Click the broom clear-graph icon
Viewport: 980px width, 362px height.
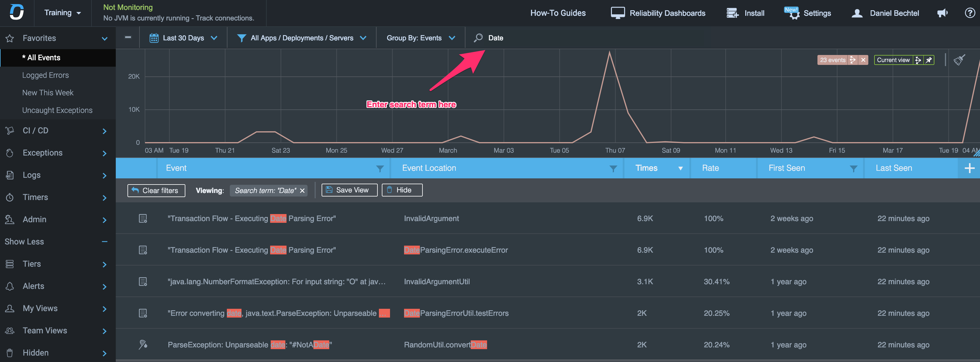(959, 60)
